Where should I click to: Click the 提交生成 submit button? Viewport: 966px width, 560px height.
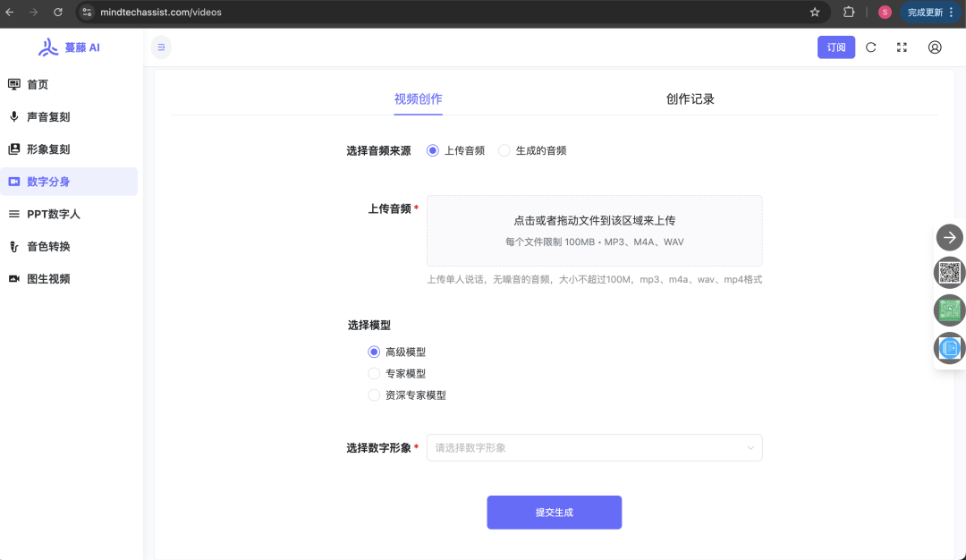(554, 512)
